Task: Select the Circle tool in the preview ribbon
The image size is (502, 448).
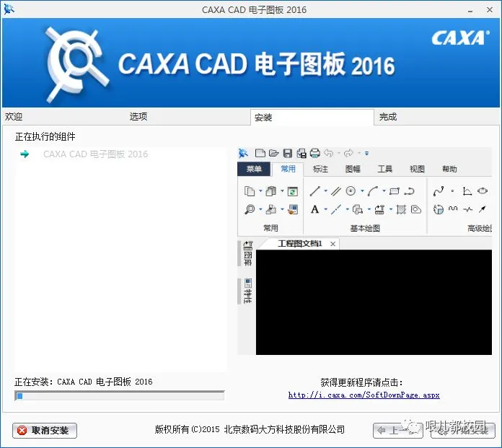Action: tap(351, 191)
